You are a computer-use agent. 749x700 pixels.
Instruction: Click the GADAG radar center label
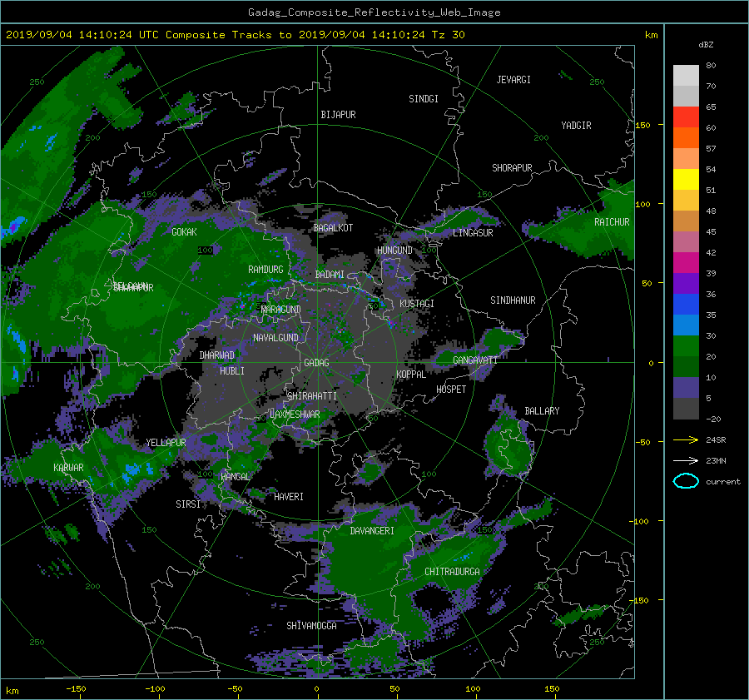pyautogui.click(x=317, y=363)
